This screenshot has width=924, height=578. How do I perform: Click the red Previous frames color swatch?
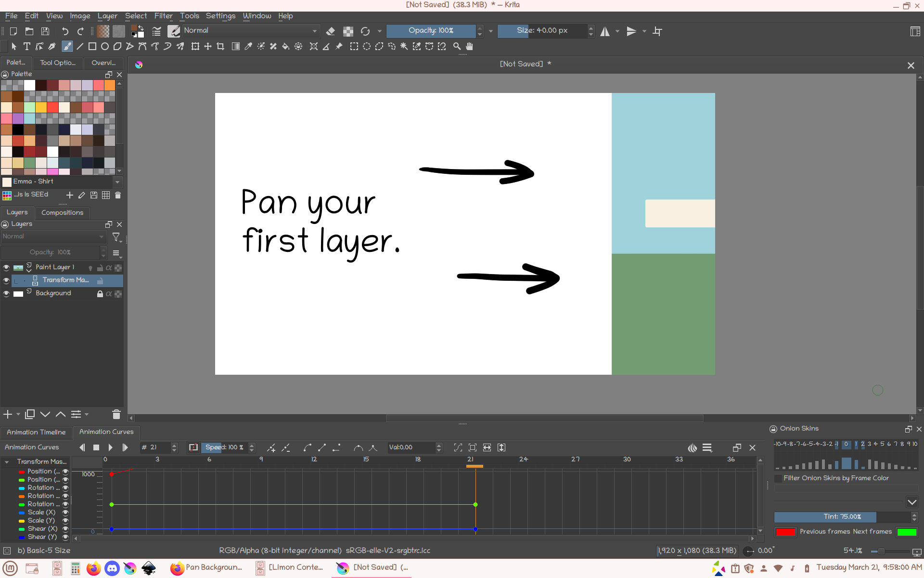tap(785, 532)
